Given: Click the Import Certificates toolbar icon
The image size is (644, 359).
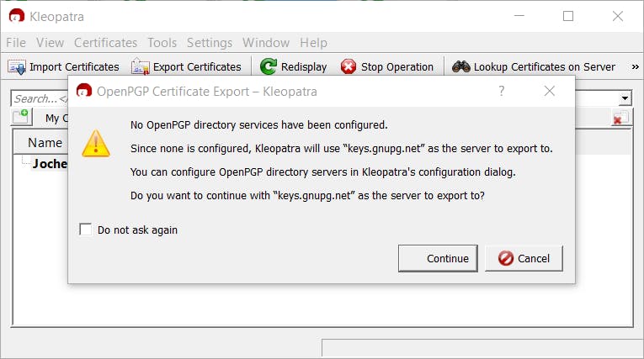Looking at the screenshot, I should click(17, 67).
